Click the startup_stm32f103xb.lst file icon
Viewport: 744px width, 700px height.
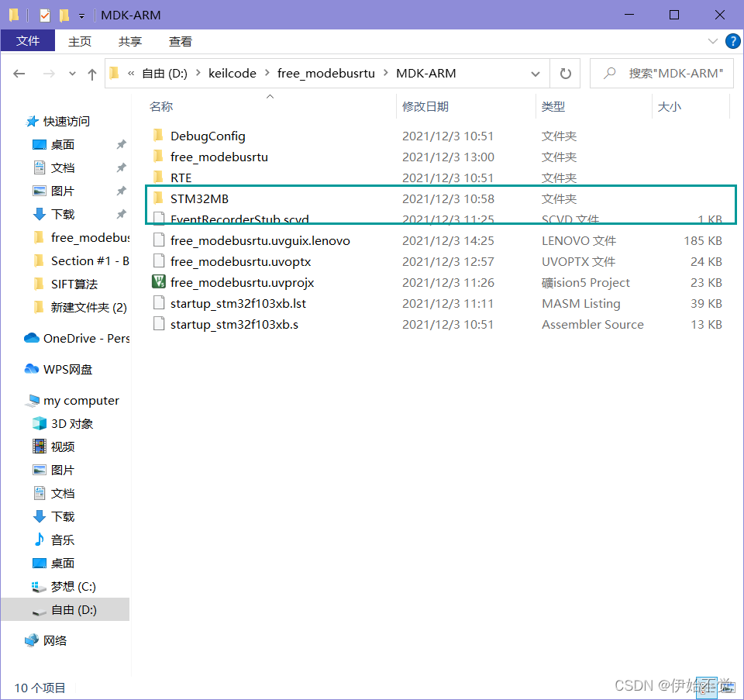click(159, 303)
